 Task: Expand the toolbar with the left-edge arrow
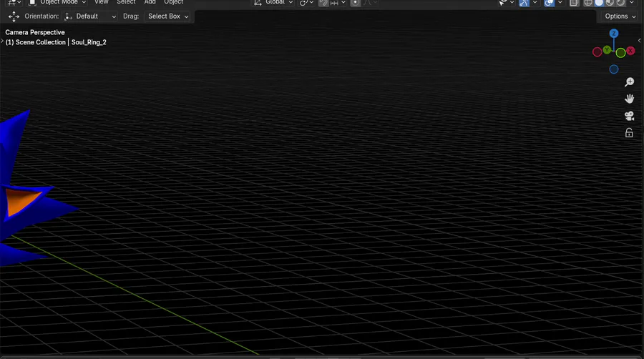(x=2, y=41)
